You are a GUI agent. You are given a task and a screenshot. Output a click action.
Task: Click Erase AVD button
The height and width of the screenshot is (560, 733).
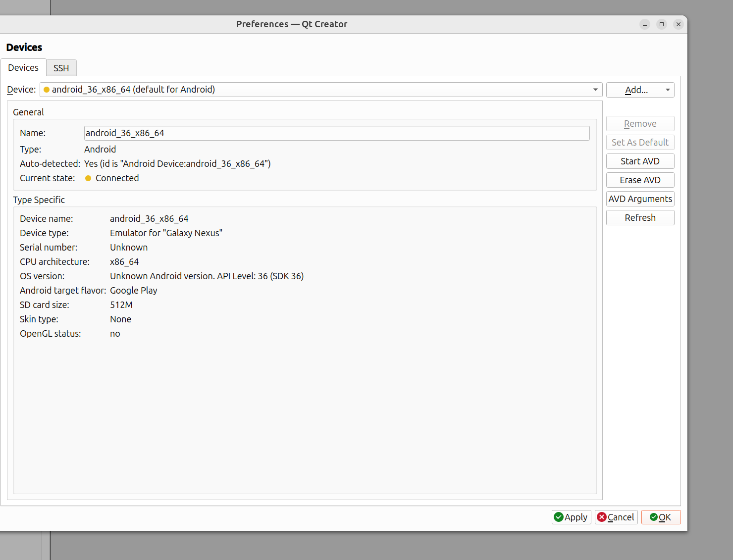(x=640, y=180)
